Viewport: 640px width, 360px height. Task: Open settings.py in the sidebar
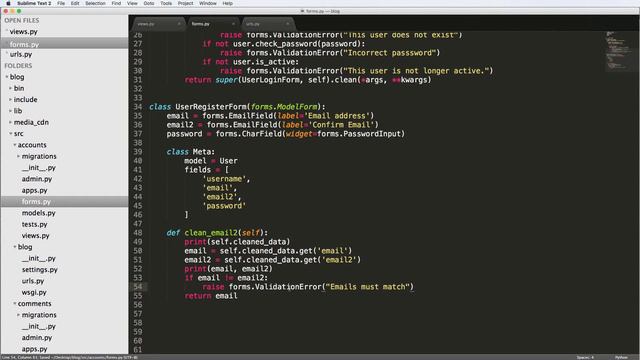coord(40,270)
